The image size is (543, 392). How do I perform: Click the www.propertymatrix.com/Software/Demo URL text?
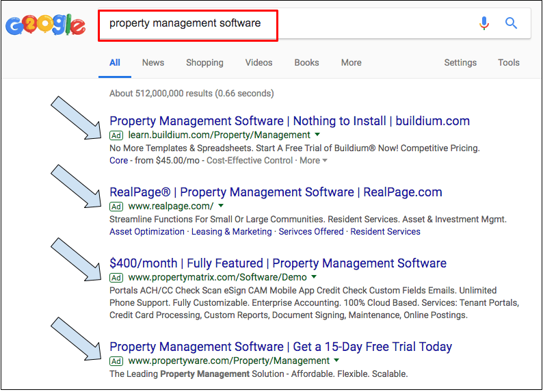click(217, 277)
